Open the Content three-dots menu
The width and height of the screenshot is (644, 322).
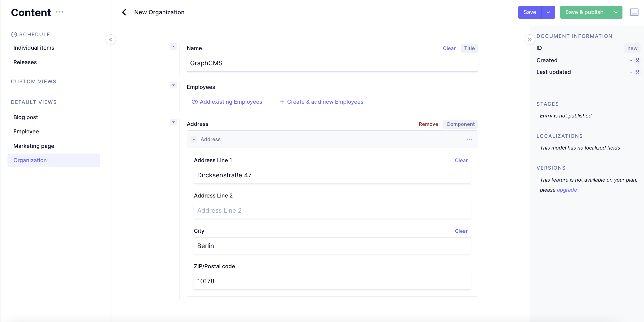tap(59, 12)
